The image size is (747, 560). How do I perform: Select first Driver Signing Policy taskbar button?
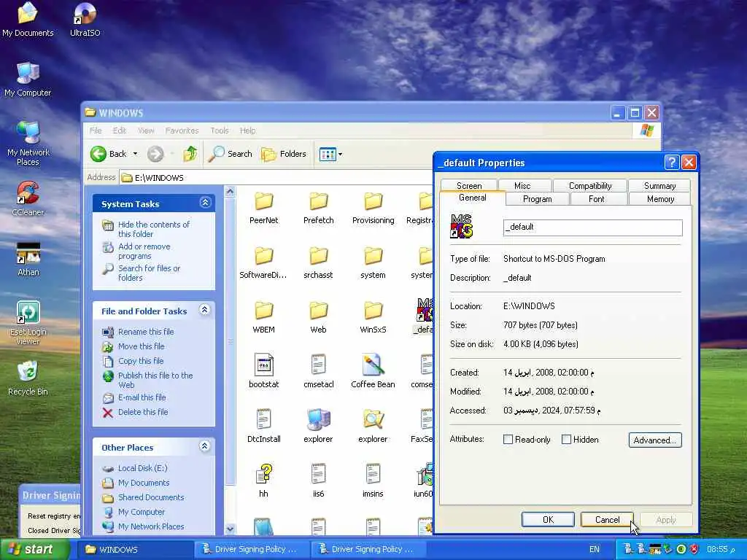coord(252,550)
